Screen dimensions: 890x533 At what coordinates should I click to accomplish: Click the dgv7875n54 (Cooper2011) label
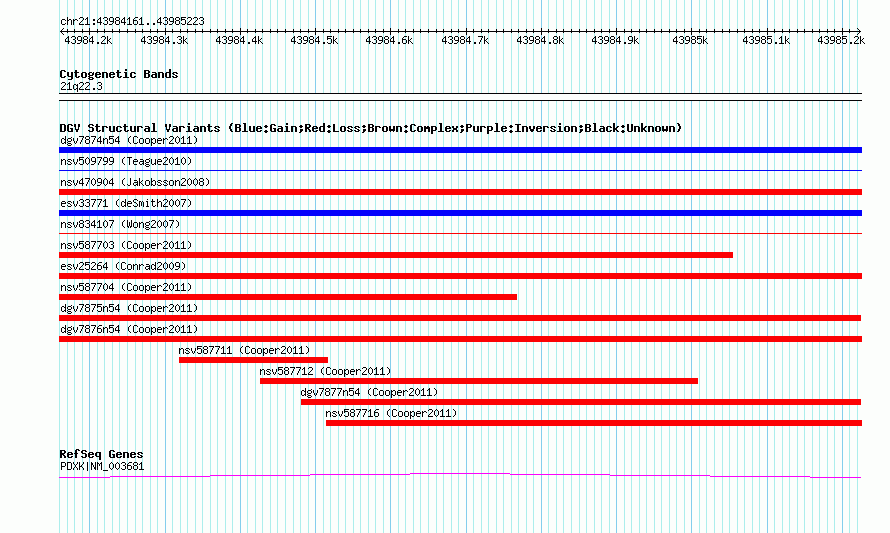pyautogui.click(x=129, y=308)
